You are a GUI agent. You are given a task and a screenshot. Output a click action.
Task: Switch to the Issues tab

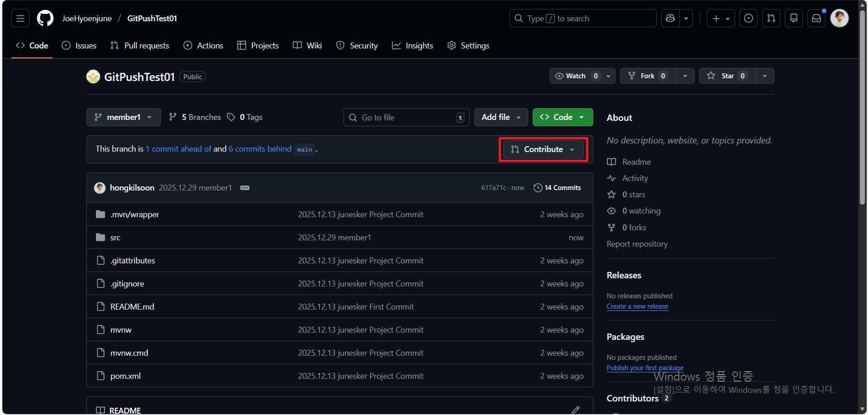click(x=79, y=46)
